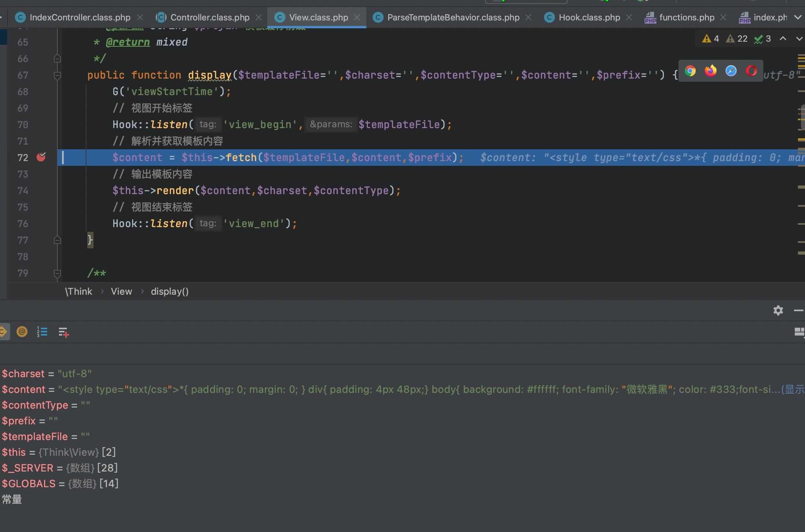Select $prefix variable row
Viewport: 805px width, 532px height.
point(402,421)
